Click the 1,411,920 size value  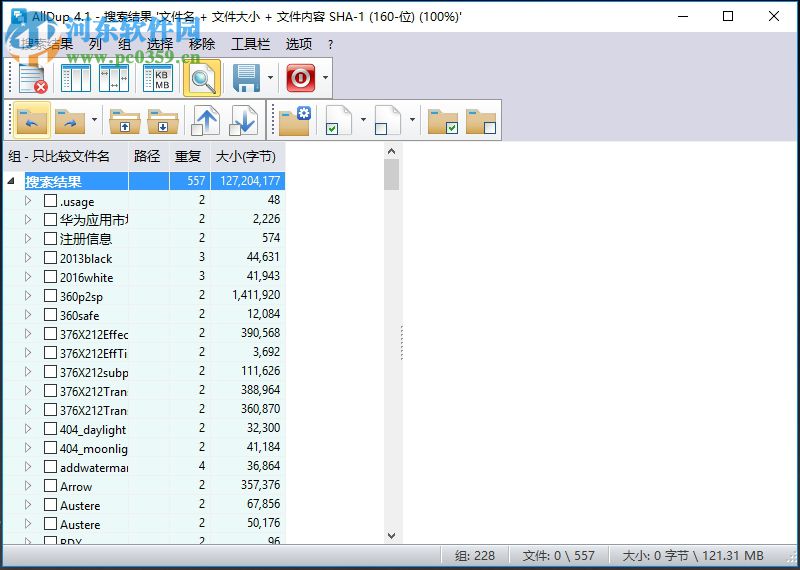tap(256, 295)
